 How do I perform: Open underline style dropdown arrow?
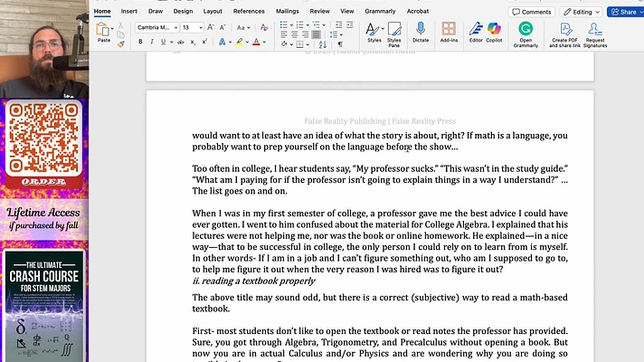click(171, 42)
